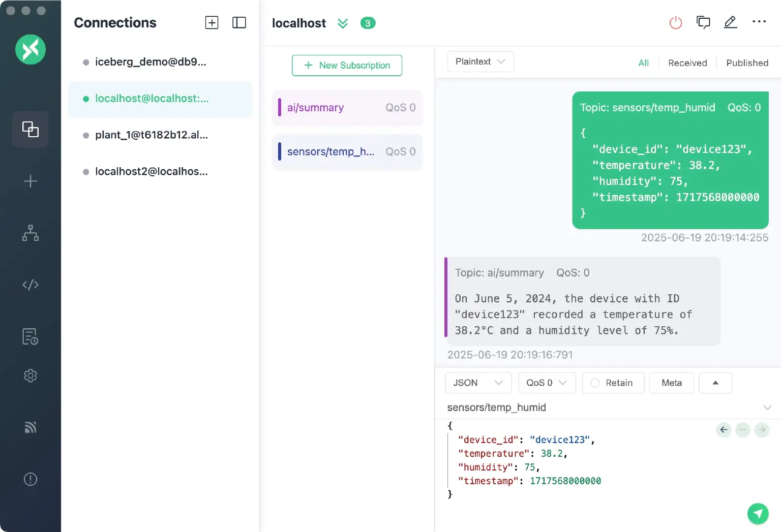The width and height of the screenshot is (781, 532).
Task: Open the JSON payload type dropdown
Action: click(477, 383)
